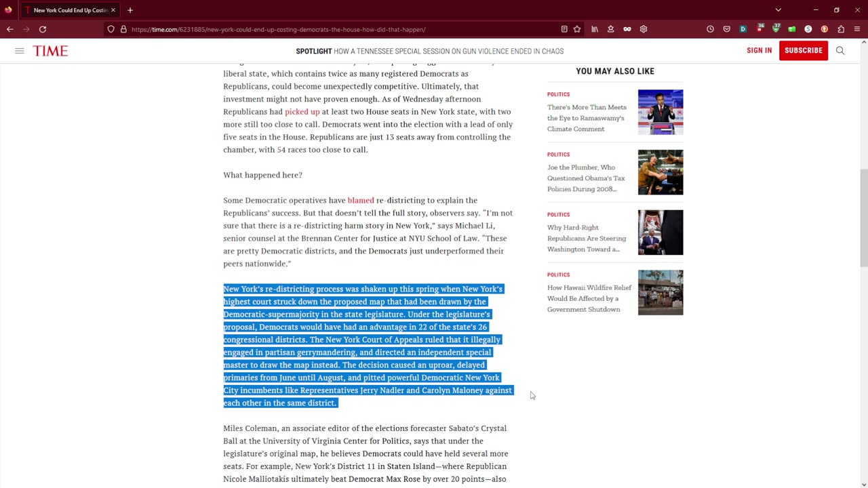Click SIGN IN link
This screenshot has height=488, width=868.
[x=759, y=50]
